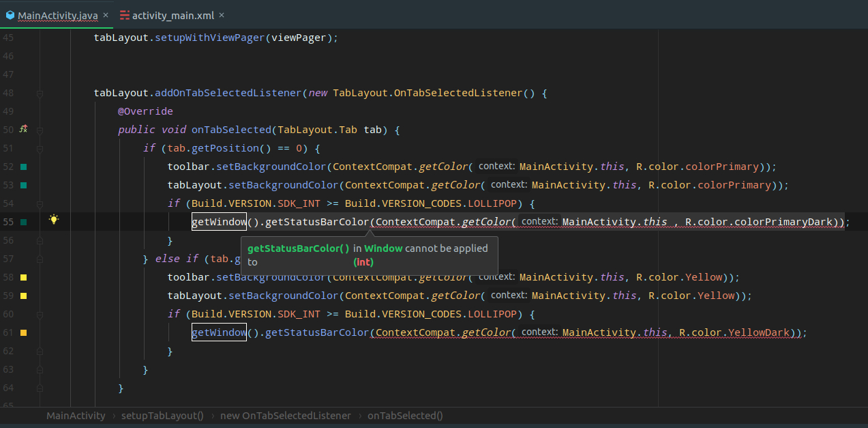Screen dimensions: 868x428
Task: Close the activity_main.xml tab
Action: 222,15
